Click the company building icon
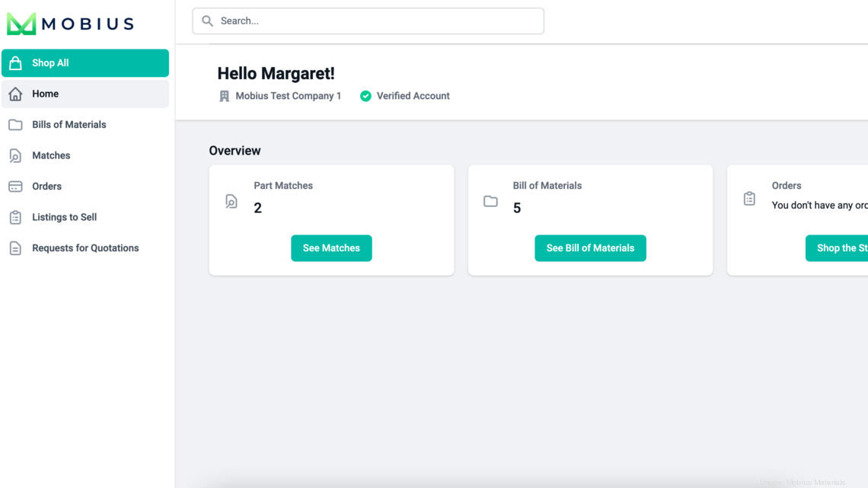This screenshot has width=868, height=488. pos(224,96)
